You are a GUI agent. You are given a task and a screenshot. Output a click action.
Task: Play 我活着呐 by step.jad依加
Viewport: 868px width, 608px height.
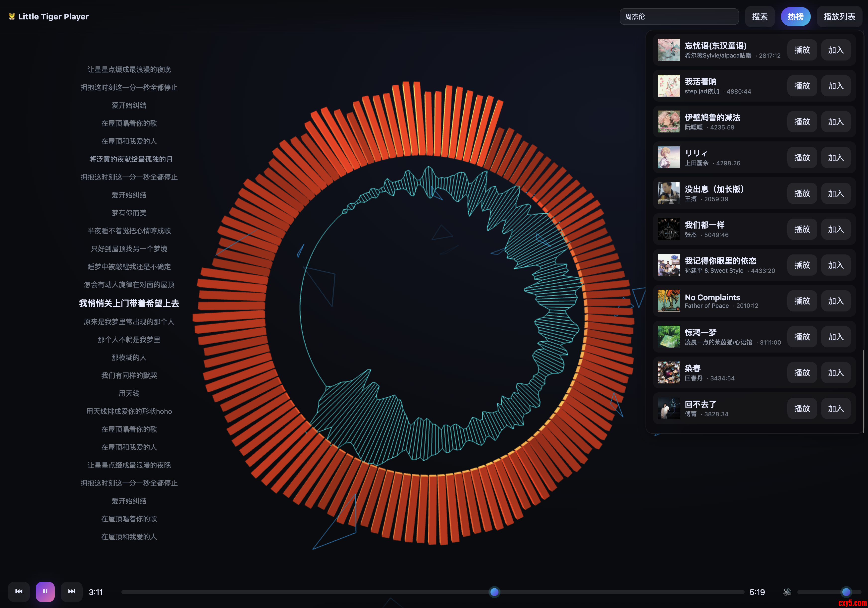click(802, 86)
